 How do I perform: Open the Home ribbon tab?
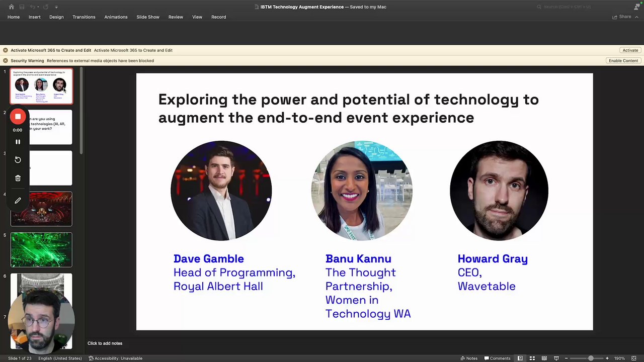click(14, 17)
